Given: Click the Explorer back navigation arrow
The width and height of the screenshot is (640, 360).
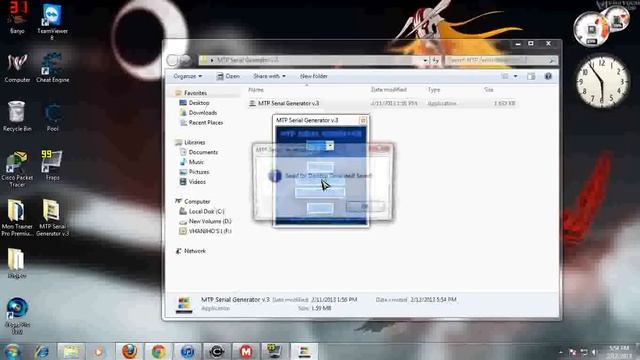Looking at the screenshot, I should click(172, 60).
